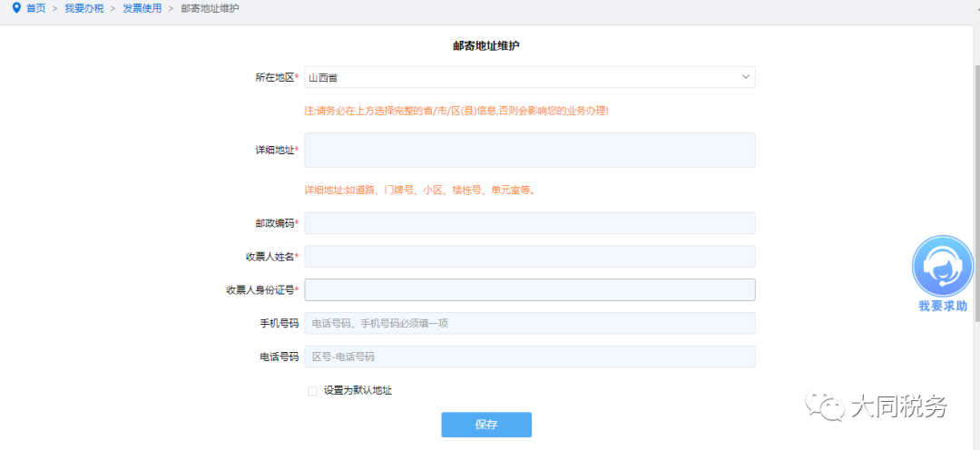Click the 设置为默认地址 label text
Viewport: 980px width, 450px height.
358,391
